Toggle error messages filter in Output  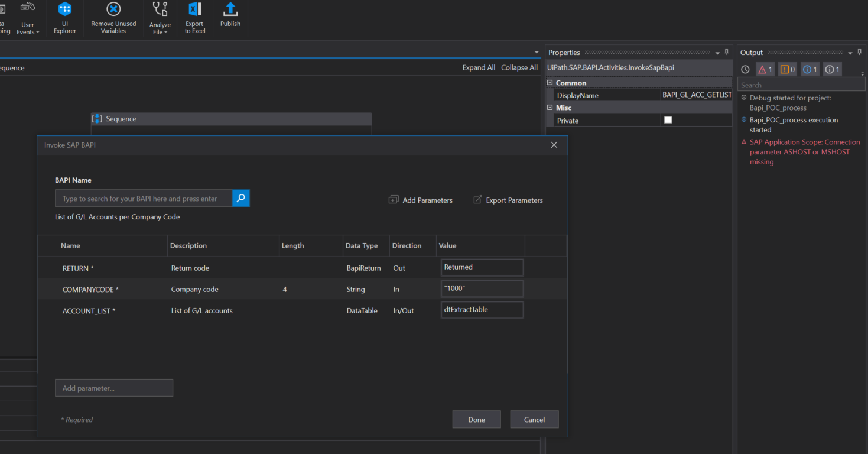(x=765, y=70)
